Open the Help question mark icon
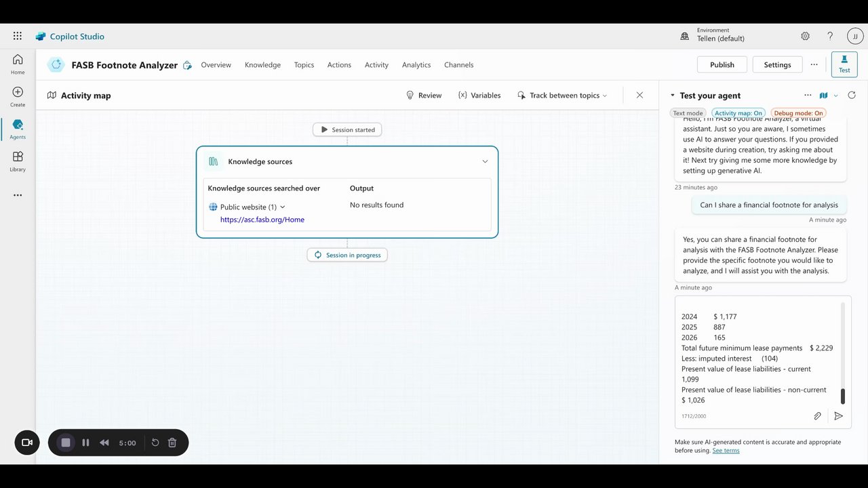 830,36
